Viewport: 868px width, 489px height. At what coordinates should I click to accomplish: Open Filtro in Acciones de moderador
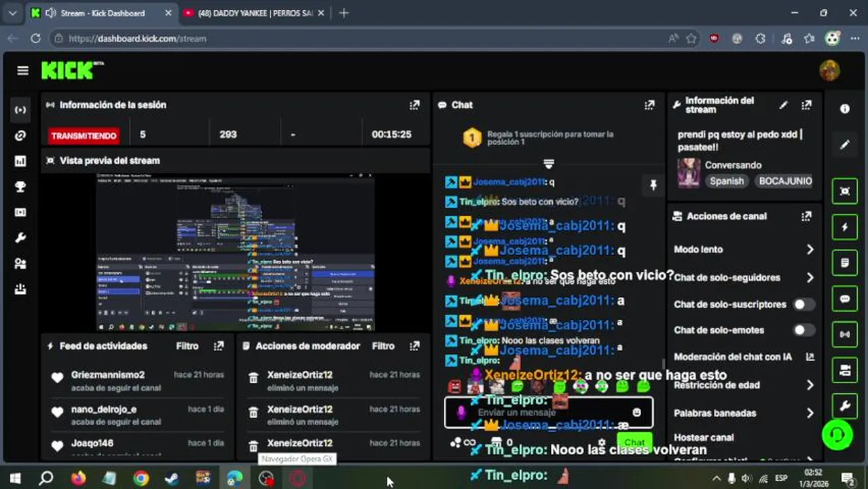click(383, 346)
